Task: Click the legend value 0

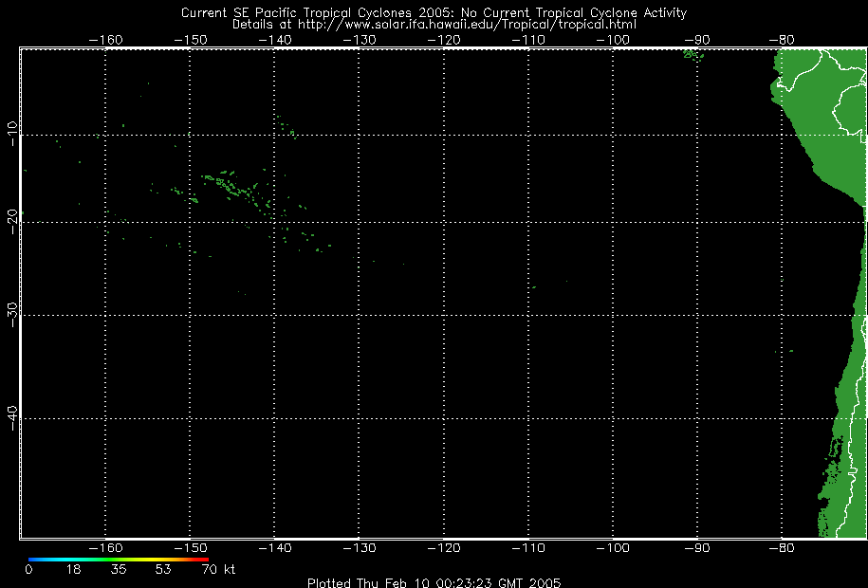Action: click(x=28, y=569)
